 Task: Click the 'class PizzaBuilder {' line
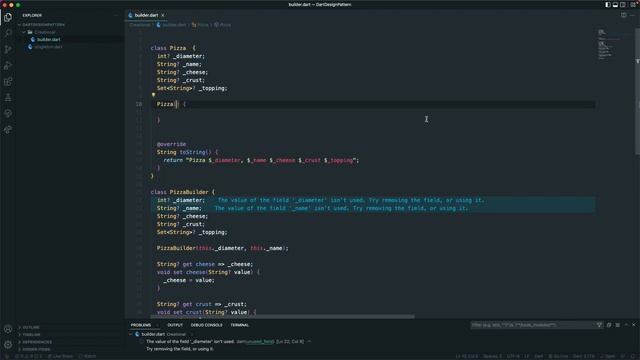click(182, 192)
